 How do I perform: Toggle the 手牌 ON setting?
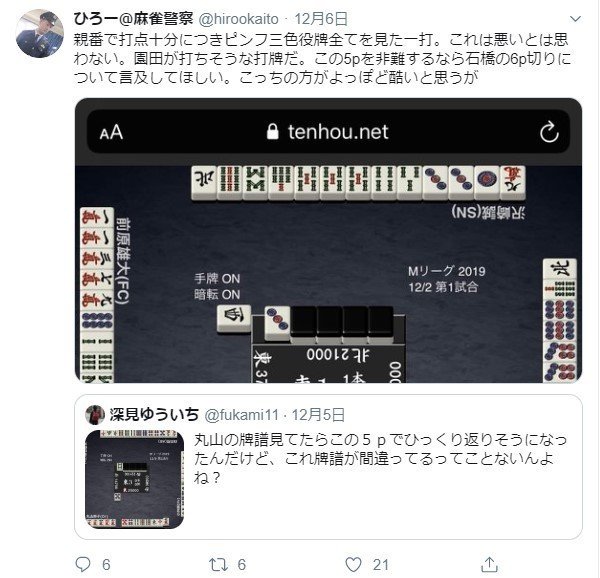coord(217,278)
